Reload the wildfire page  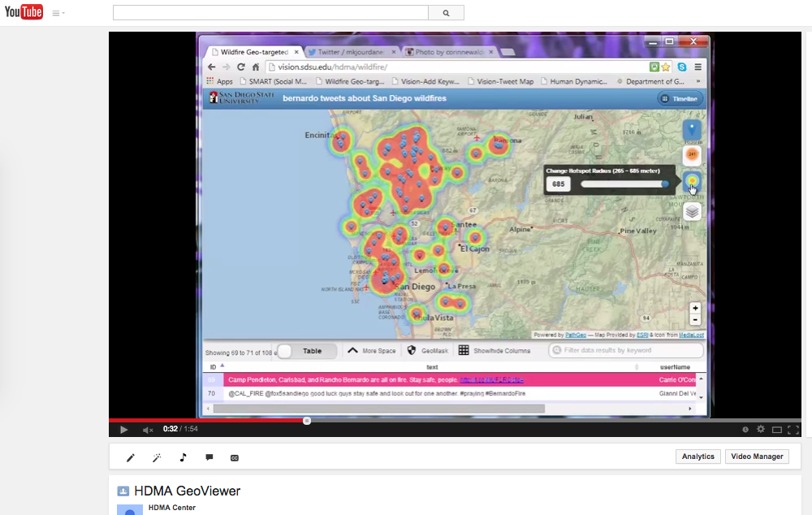point(241,67)
